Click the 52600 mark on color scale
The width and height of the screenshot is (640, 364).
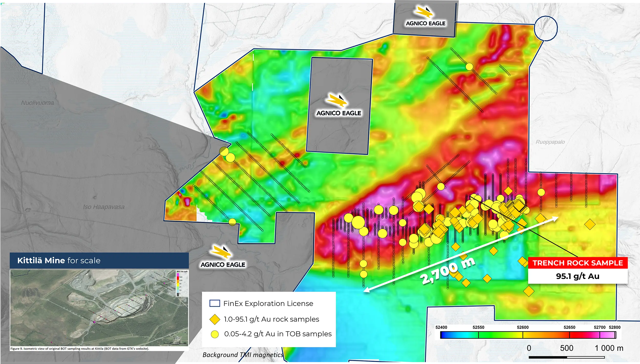[522, 327]
